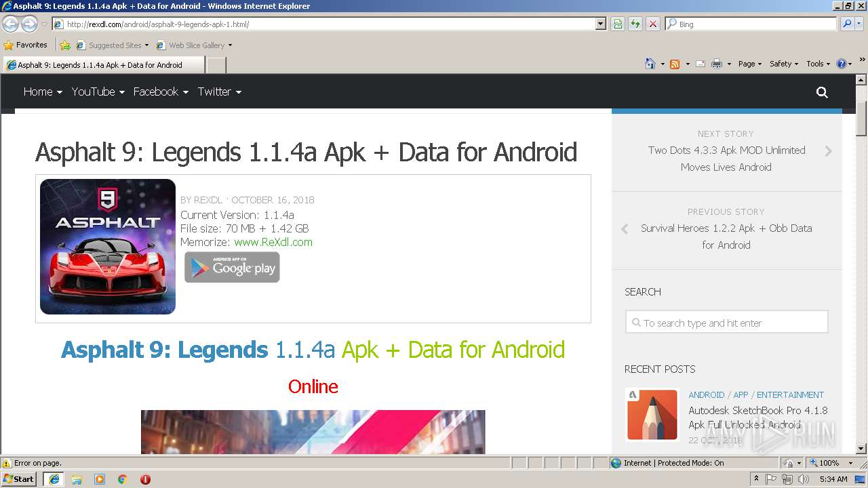Open the search provider dropdown arrow
The image size is (868, 488).
859,24
